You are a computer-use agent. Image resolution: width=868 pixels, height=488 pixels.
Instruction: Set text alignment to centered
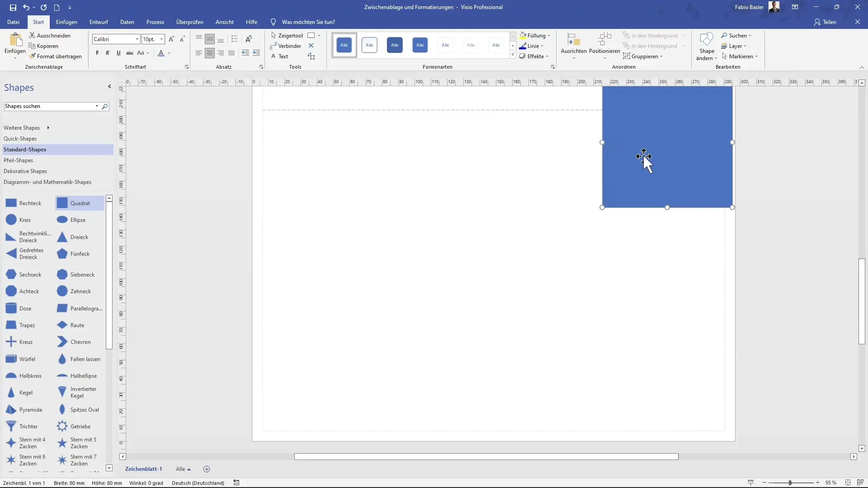click(x=210, y=53)
